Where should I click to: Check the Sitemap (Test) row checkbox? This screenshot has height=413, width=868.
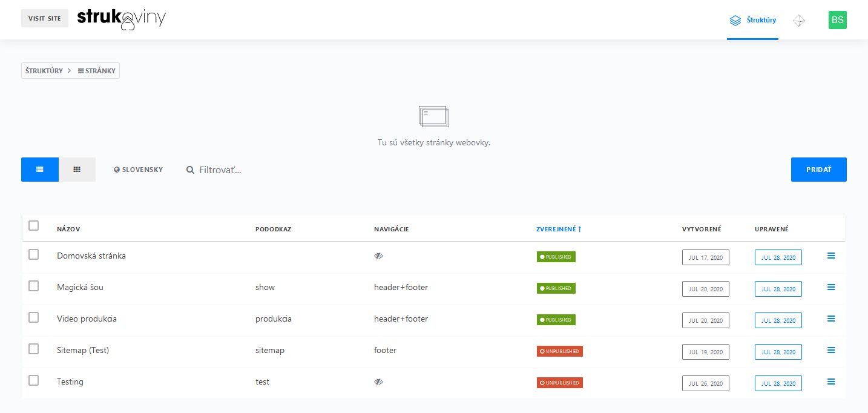pyautogui.click(x=34, y=349)
